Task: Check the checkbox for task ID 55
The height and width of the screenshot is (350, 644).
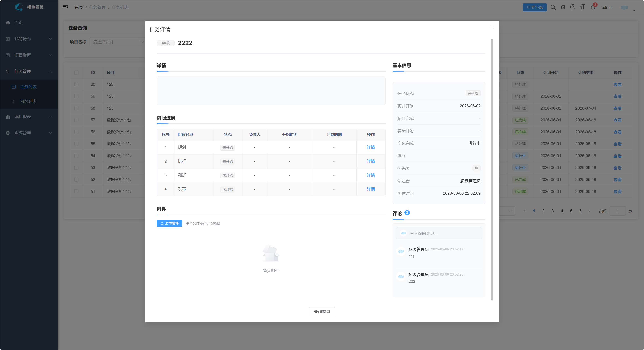Action: click(76, 144)
